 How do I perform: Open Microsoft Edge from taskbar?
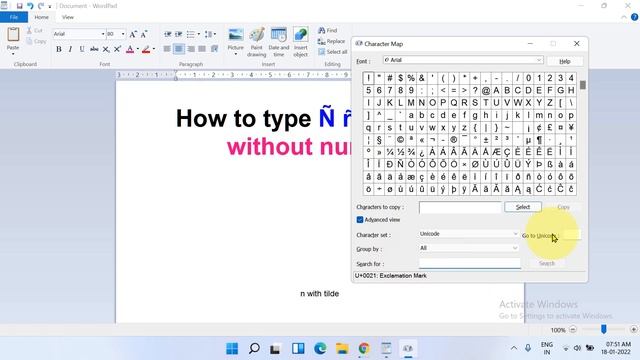pos(320,348)
